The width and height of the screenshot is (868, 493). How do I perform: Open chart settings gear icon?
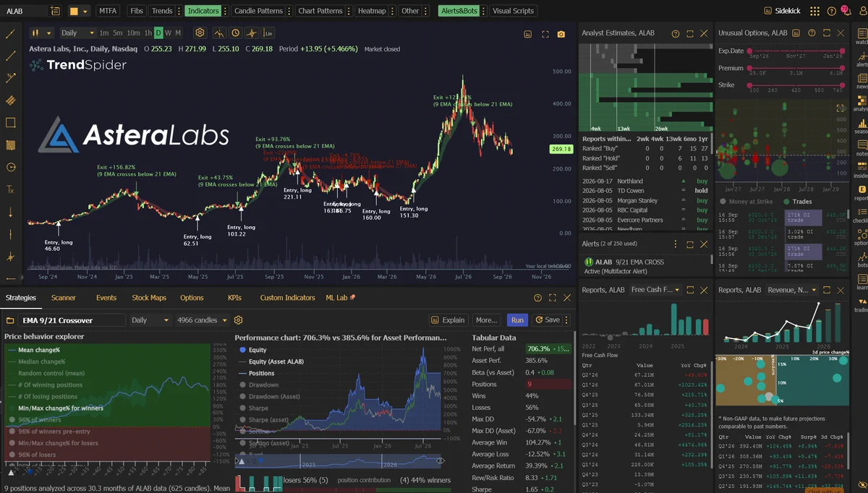[x=200, y=33]
